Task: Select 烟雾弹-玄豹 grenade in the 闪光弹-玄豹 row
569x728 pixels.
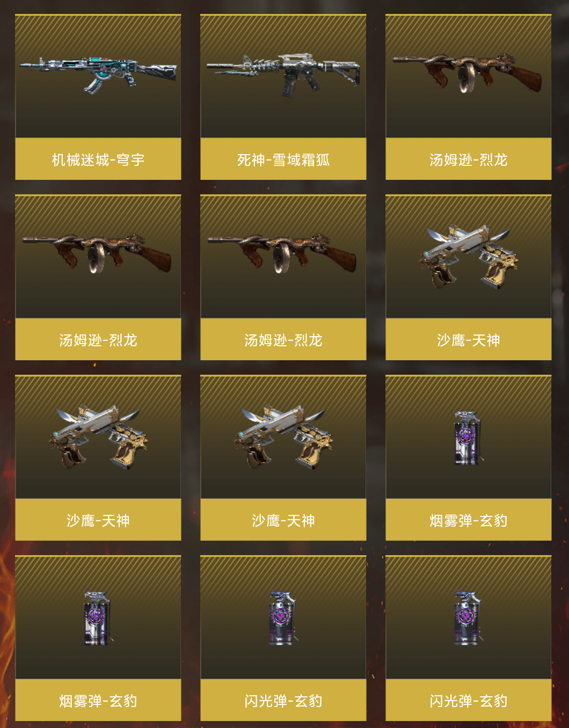Action: 97,618
